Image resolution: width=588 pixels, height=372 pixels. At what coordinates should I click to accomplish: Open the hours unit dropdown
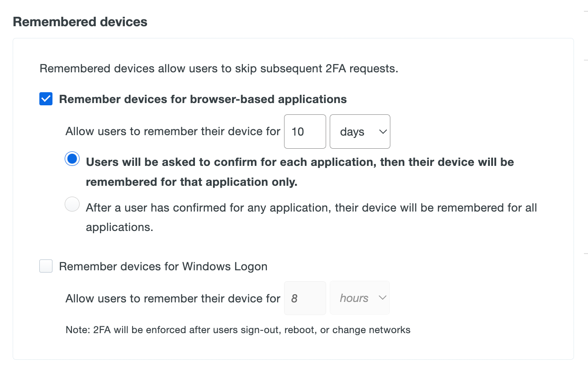[360, 297]
